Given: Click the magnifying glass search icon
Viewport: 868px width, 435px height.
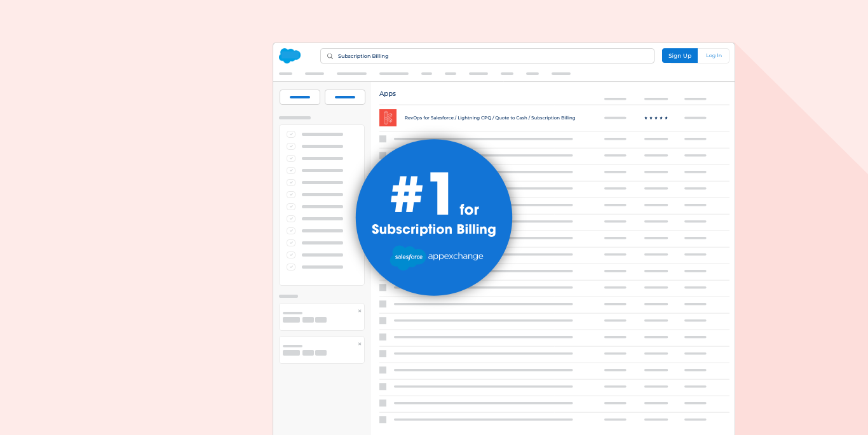Looking at the screenshot, I should coord(330,56).
